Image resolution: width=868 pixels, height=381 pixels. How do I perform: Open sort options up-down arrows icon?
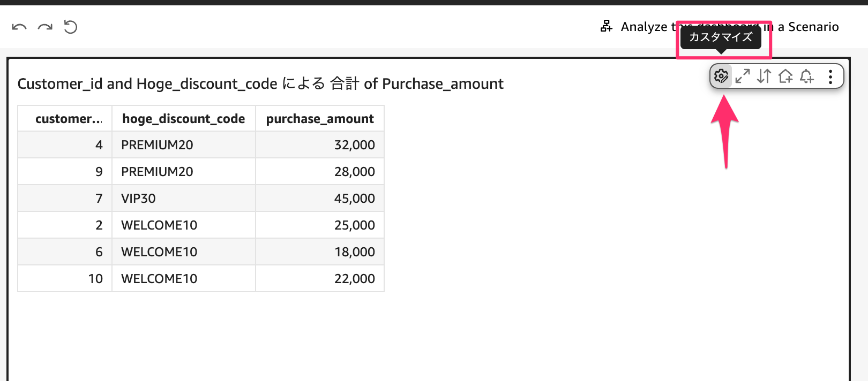[764, 77]
